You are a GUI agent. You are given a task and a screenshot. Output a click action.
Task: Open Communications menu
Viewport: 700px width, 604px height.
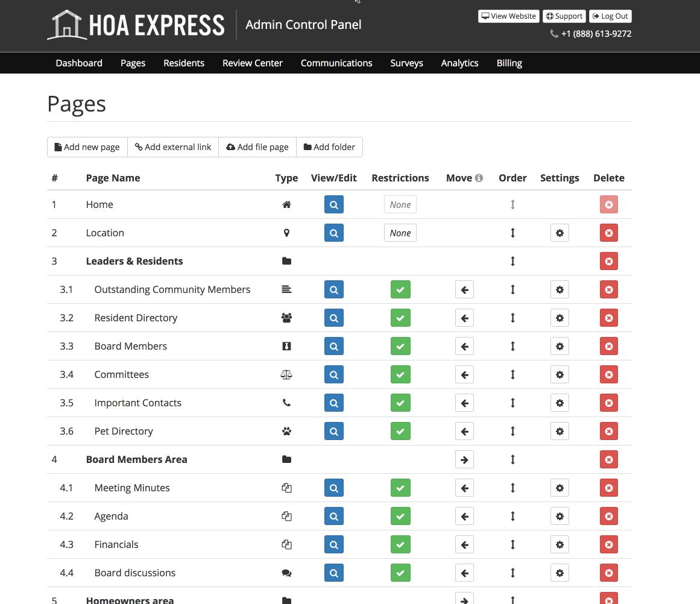pyautogui.click(x=336, y=63)
